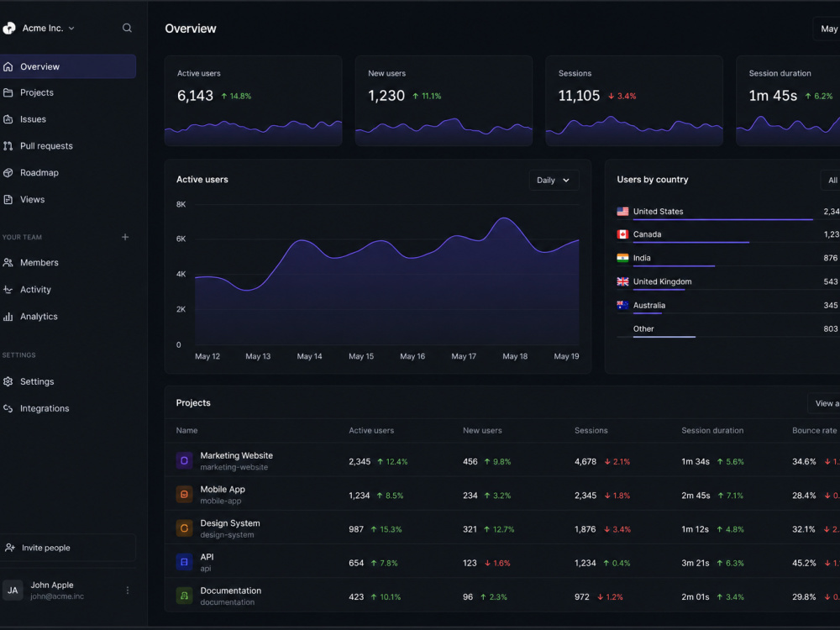Click the Marketing Website project icon
This screenshot has width=840, height=630.
184,460
